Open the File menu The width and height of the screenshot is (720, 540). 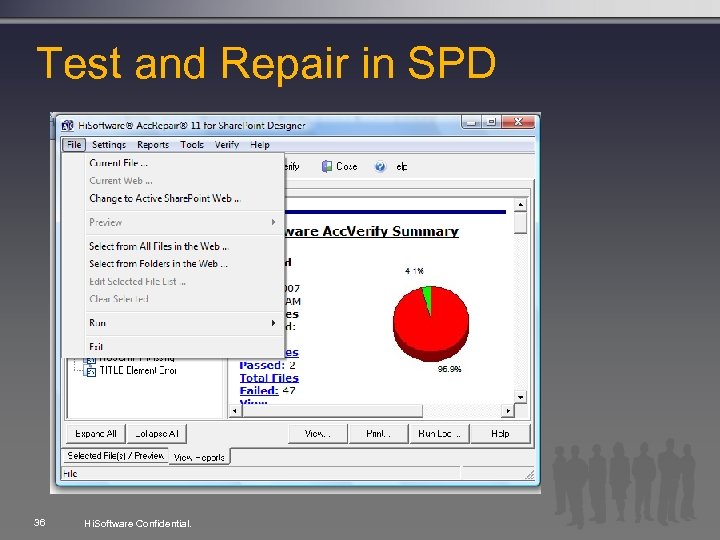pyautogui.click(x=74, y=145)
